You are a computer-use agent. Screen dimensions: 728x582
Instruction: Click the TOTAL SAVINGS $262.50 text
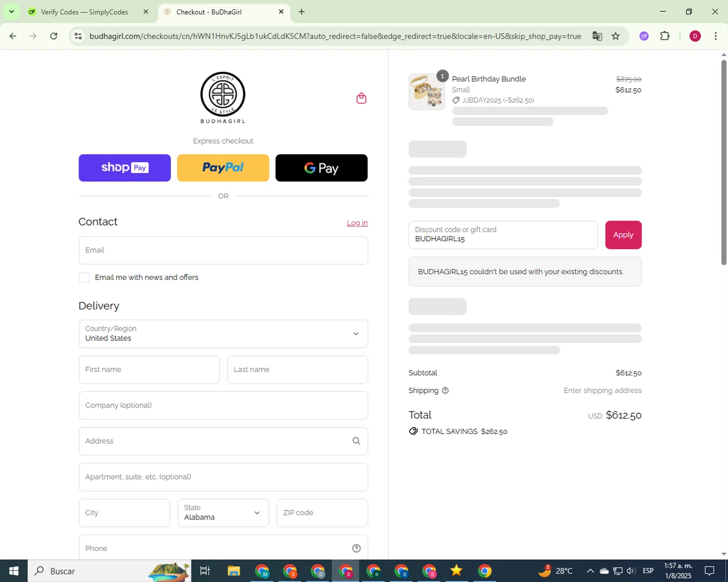point(464,431)
